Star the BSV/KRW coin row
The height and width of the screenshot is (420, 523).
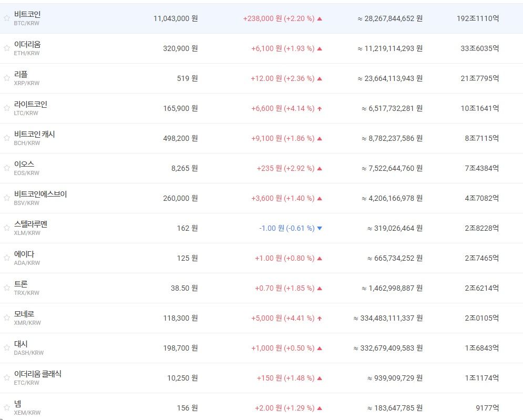coord(7,198)
